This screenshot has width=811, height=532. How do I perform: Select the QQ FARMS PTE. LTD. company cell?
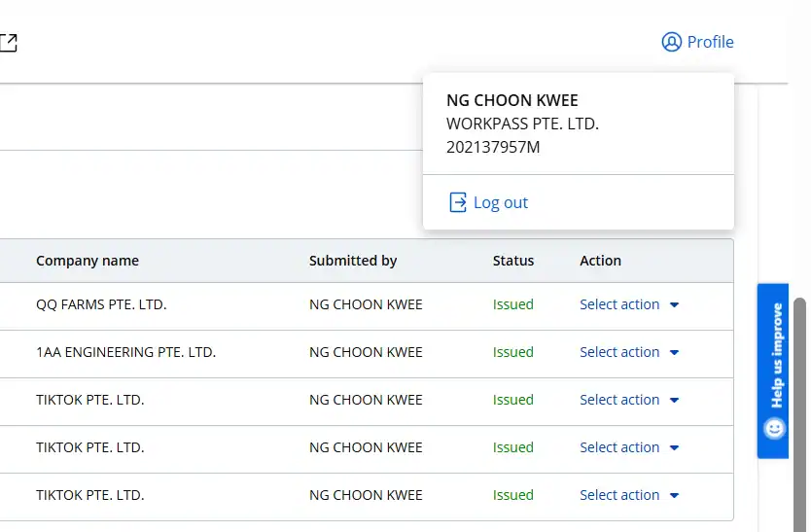[x=101, y=304]
